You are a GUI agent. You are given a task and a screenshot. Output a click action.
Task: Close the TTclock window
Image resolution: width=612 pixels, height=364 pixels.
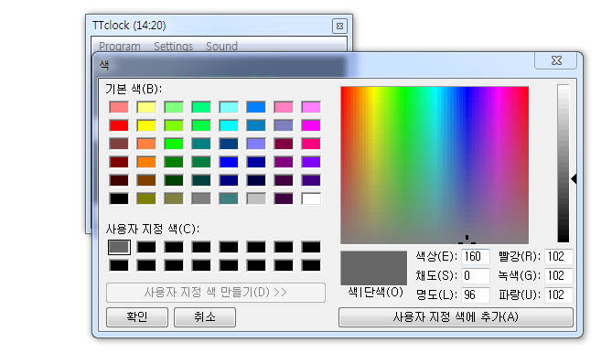pyautogui.click(x=339, y=27)
